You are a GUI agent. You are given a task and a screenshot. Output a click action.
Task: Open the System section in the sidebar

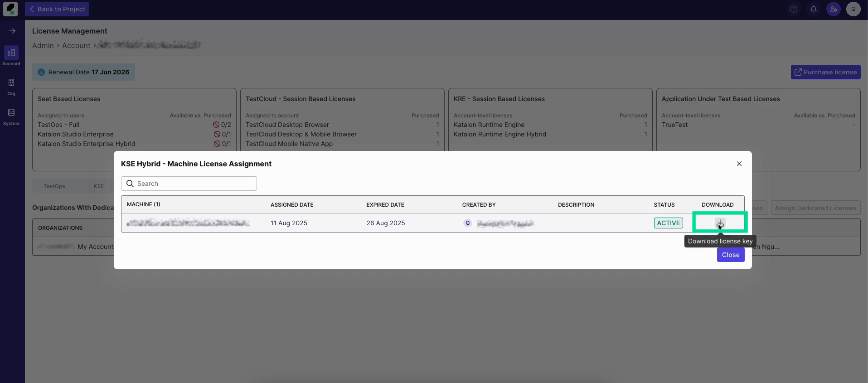point(11,117)
